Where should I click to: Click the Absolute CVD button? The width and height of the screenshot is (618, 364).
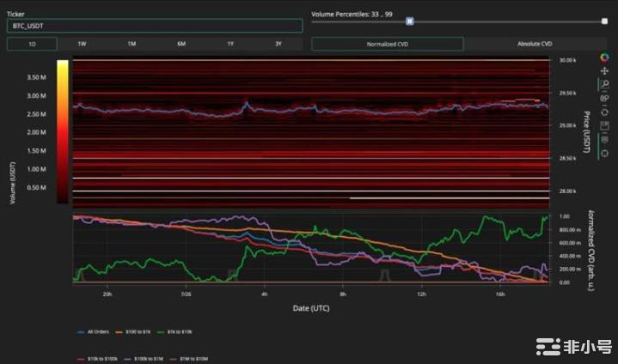tap(535, 44)
